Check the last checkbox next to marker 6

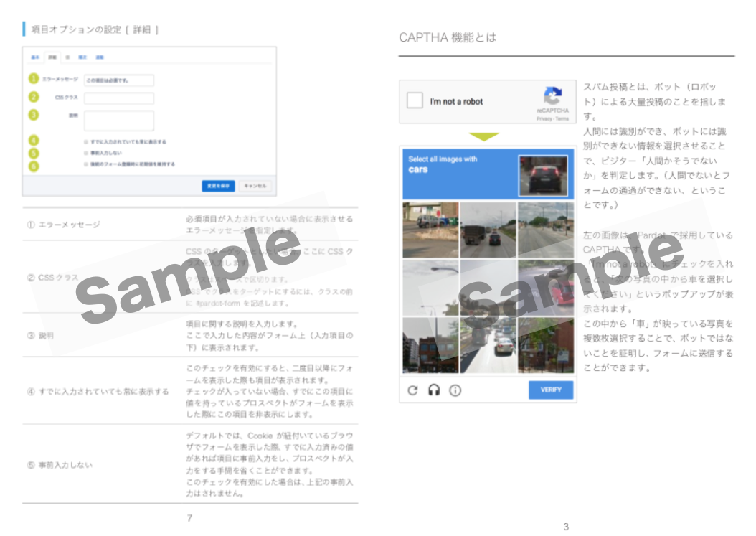[86, 164]
